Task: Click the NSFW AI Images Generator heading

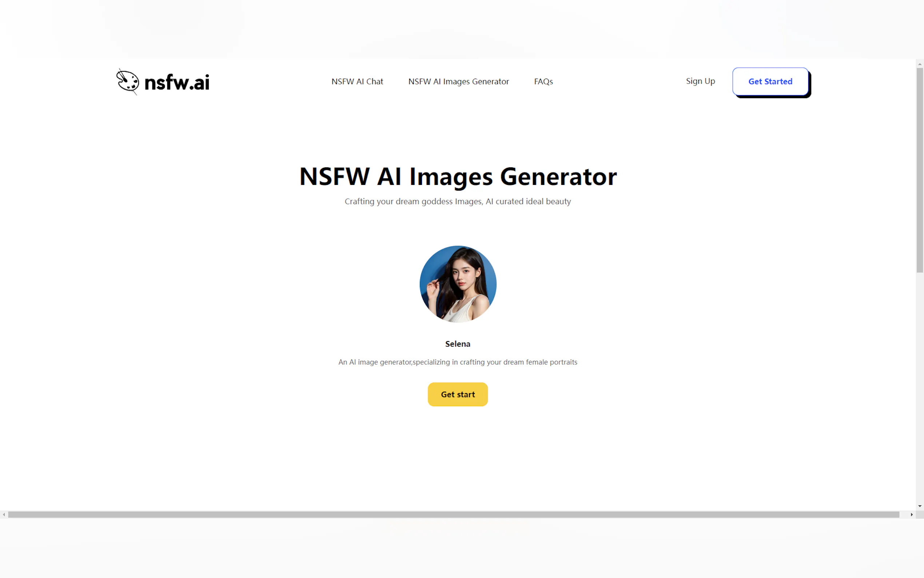Action: point(458,177)
